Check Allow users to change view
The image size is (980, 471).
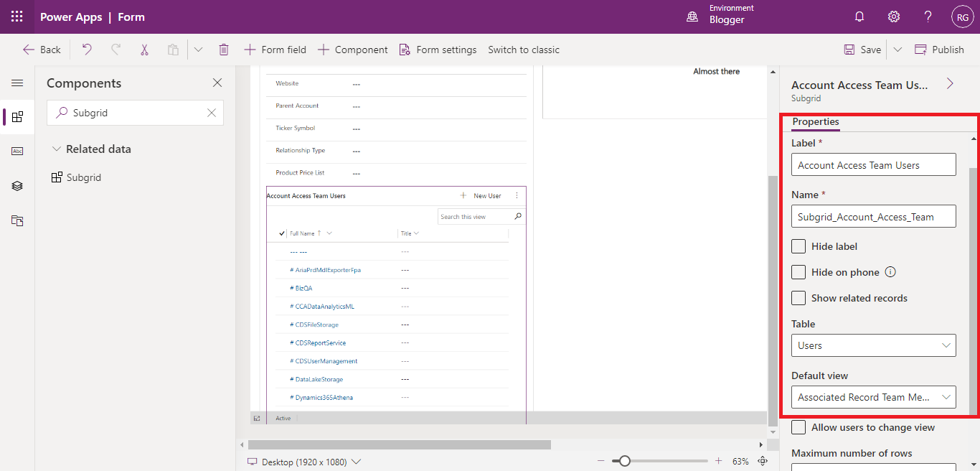pos(798,427)
